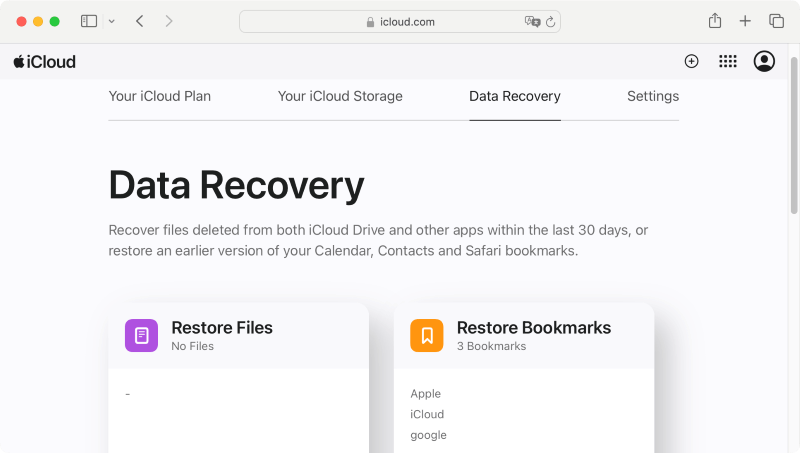Viewport: 800px width, 453px height.
Task: Open the account profile icon
Action: [x=764, y=61]
